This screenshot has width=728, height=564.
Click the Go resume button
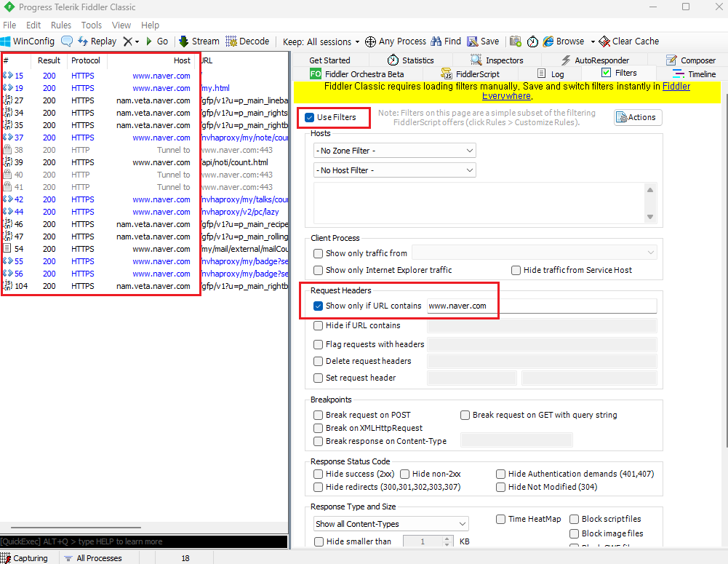click(157, 41)
